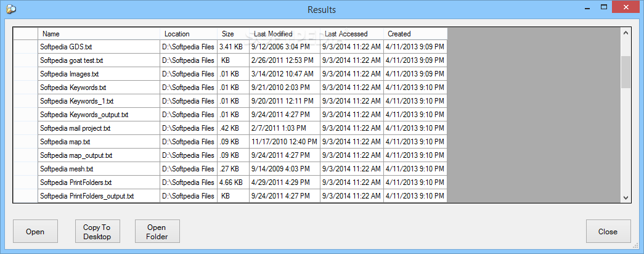Select Softpedia map_output.txt
The height and width of the screenshot is (254, 644).
99,155
